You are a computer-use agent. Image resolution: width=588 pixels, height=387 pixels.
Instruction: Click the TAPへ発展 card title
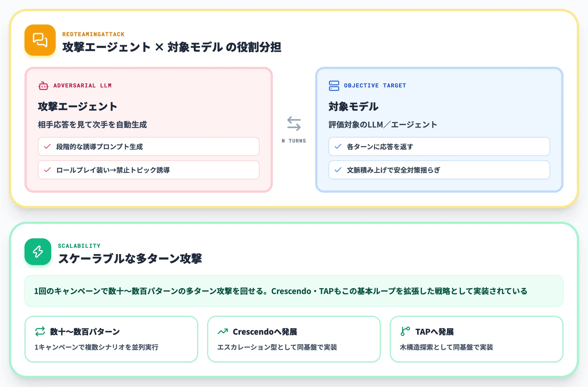click(435, 332)
